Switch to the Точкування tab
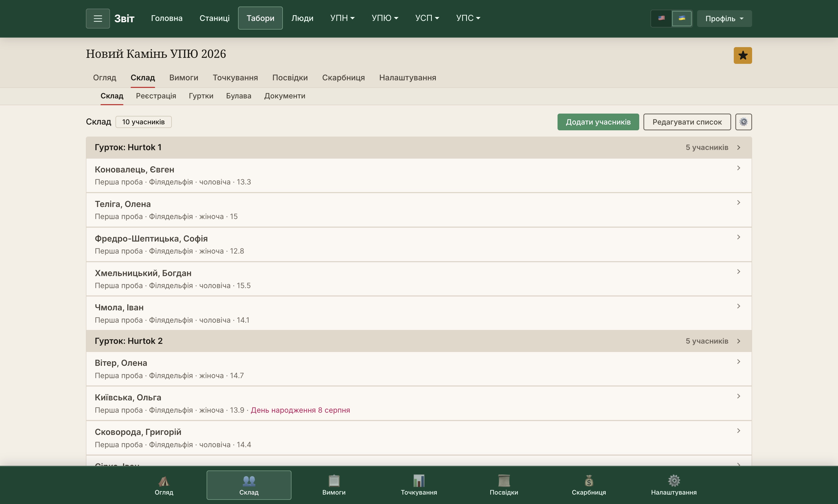The width and height of the screenshot is (838, 504). click(x=235, y=77)
